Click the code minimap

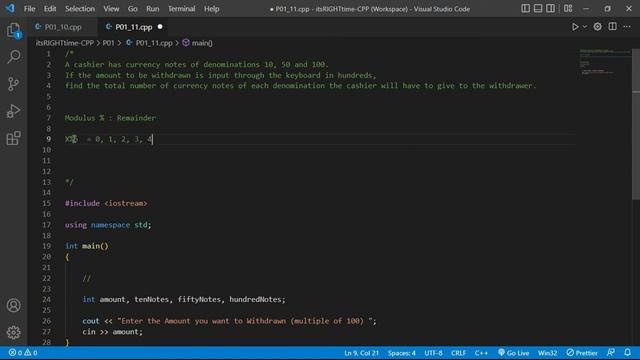coord(605,62)
